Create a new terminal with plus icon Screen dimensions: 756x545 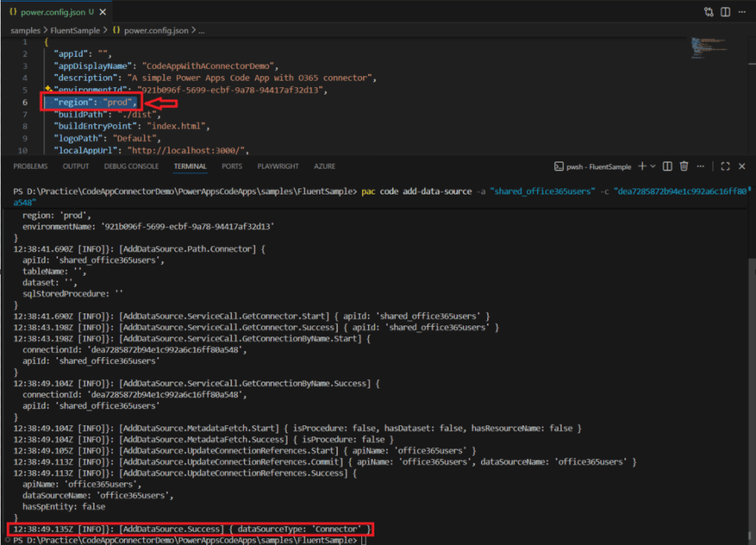(x=641, y=166)
